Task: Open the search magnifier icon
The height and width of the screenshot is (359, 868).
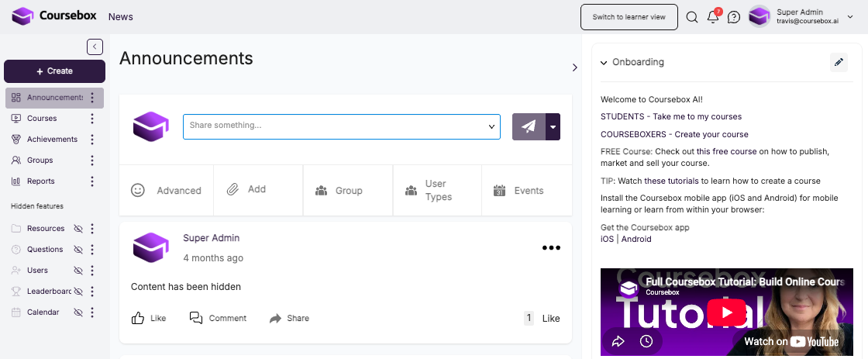Action: coord(692,17)
